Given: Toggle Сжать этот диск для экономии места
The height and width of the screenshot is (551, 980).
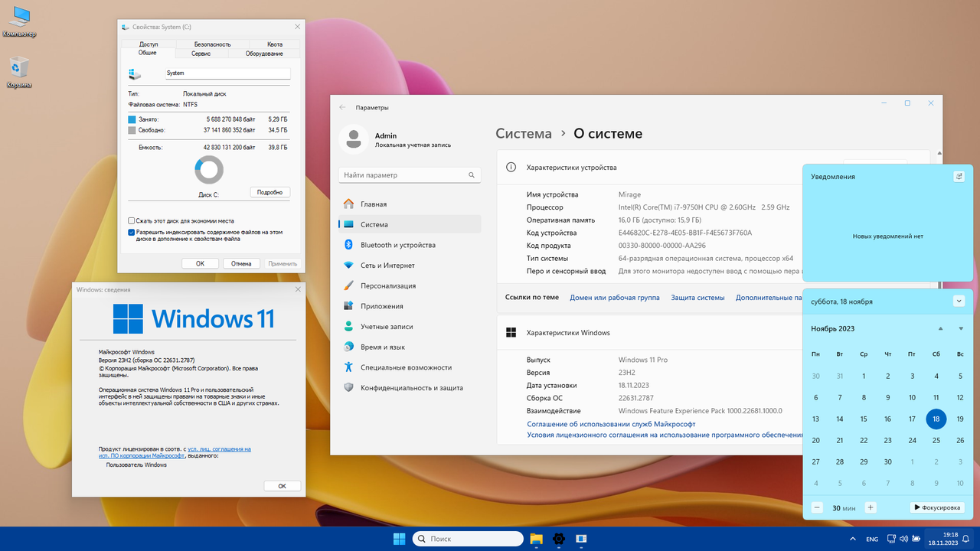Looking at the screenshot, I should click(x=132, y=220).
